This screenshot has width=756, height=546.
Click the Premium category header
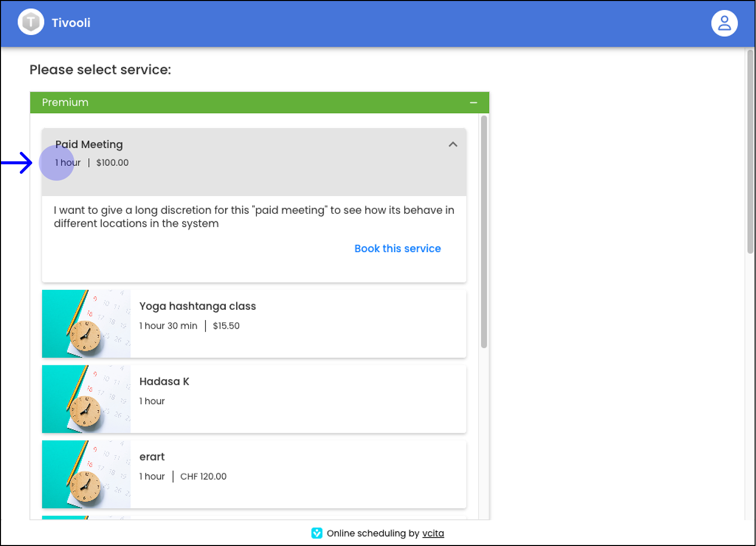[65, 103]
